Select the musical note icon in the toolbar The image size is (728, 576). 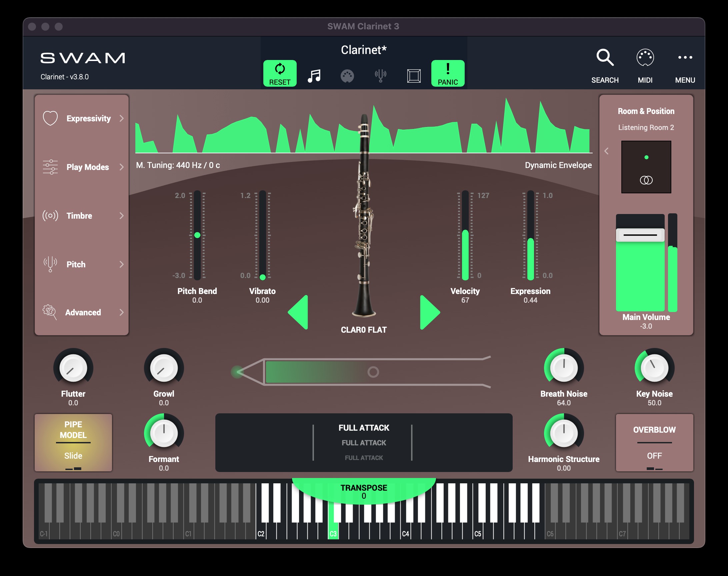point(314,75)
